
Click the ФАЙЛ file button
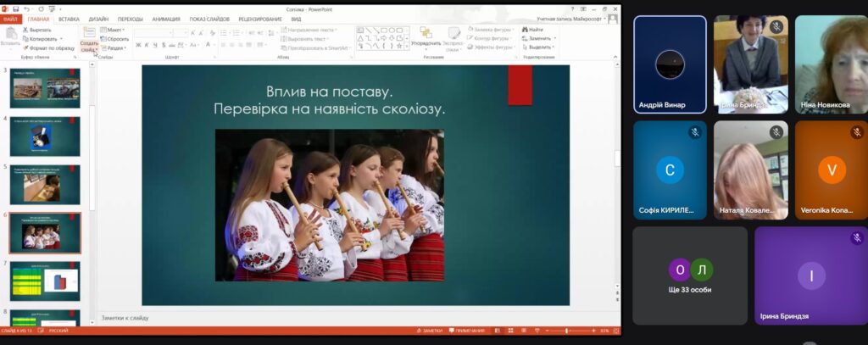11,18
